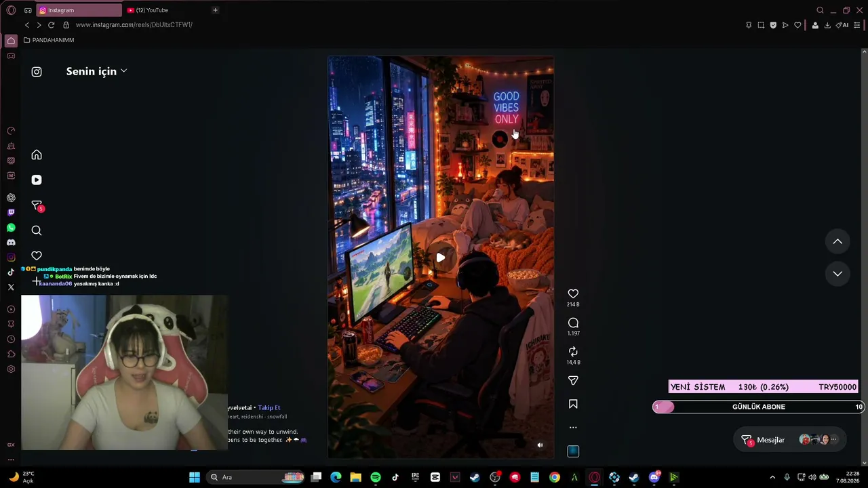The height and width of the screenshot is (488, 868).
Task: Go forward in browser history
Action: (x=39, y=25)
